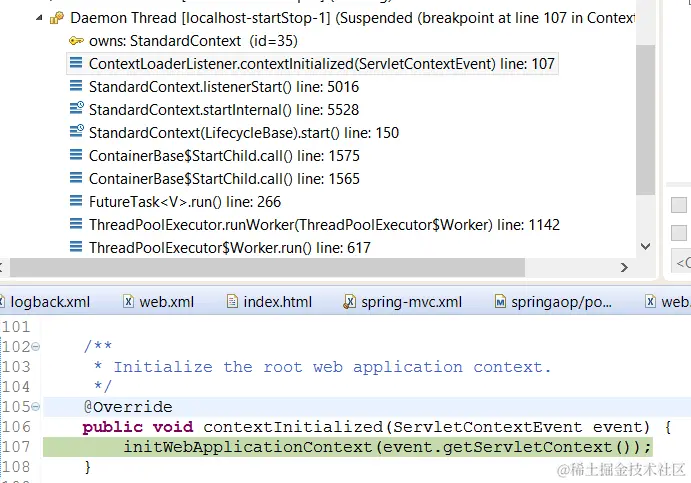Screen dimensions: 691x483
Task: Click the @Override annotation on line 105
Action: click(128, 407)
